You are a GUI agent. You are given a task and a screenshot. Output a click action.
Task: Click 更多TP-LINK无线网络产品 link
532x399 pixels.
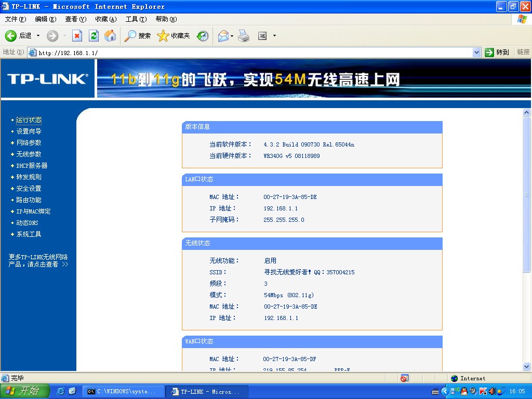[x=38, y=261]
